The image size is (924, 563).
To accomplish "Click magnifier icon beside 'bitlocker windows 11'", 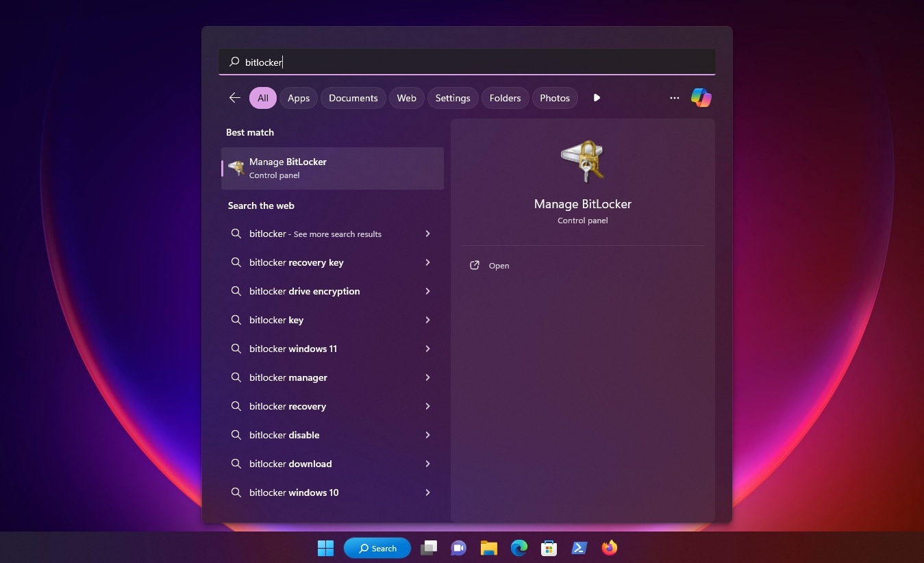I will 236,349.
